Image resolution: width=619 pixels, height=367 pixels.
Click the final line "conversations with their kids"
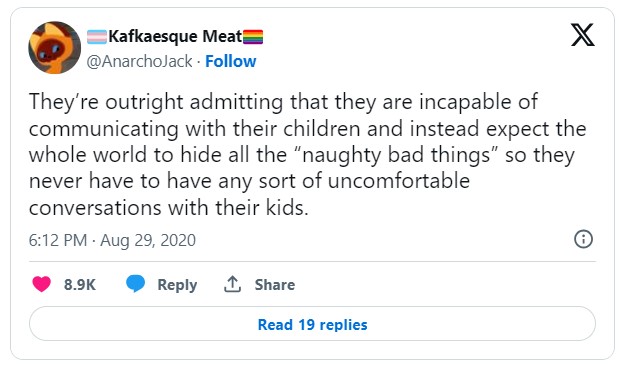168,208
